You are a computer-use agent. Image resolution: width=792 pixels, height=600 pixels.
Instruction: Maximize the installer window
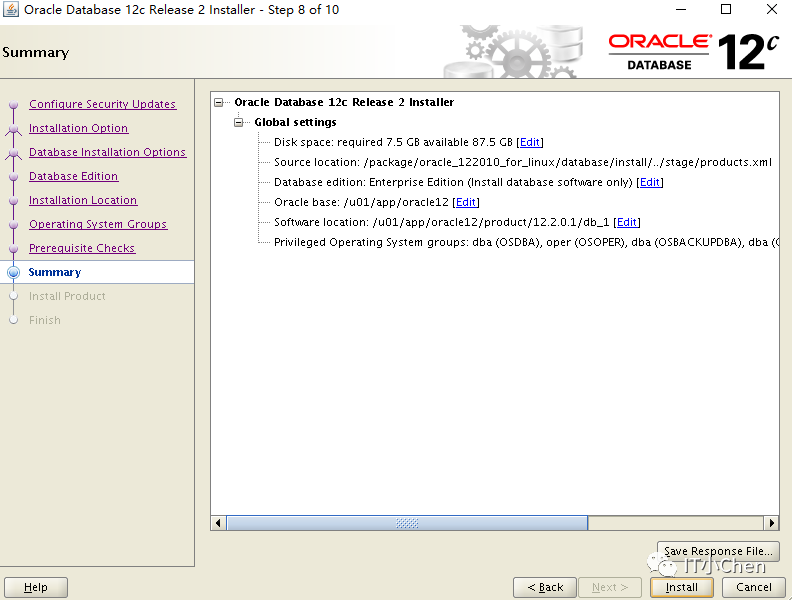726,9
